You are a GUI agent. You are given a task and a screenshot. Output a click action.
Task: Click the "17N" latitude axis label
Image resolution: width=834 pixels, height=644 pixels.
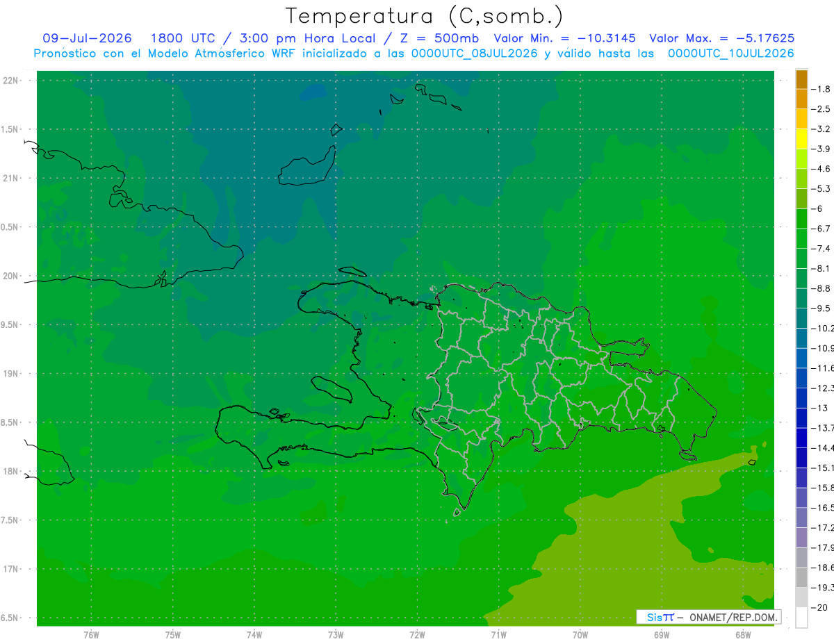click(12, 569)
